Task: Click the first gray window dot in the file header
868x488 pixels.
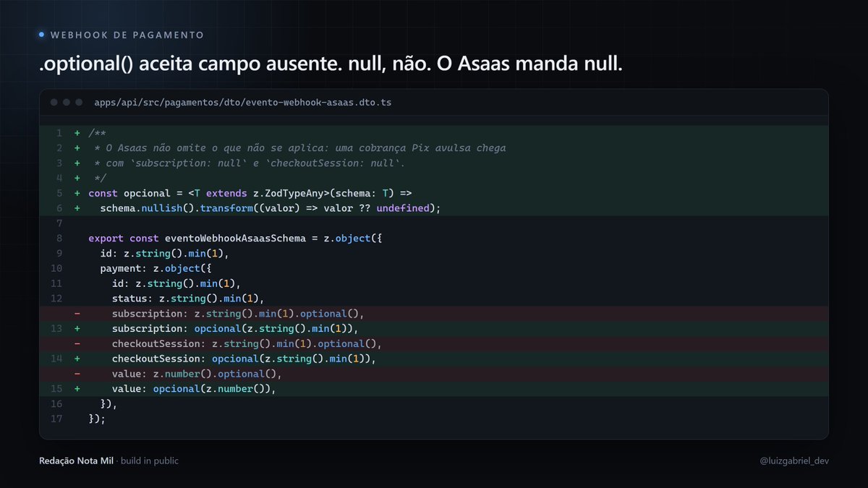Action: coord(54,103)
